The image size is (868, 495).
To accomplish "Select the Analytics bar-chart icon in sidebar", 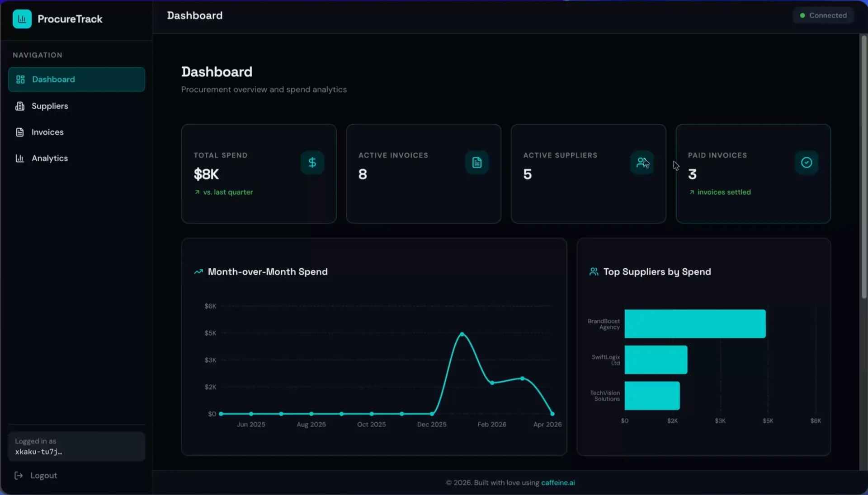I will coord(20,158).
